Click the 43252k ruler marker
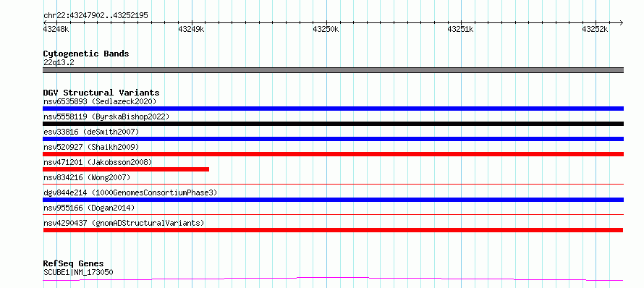The image size is (644, 288). point(595,29)
